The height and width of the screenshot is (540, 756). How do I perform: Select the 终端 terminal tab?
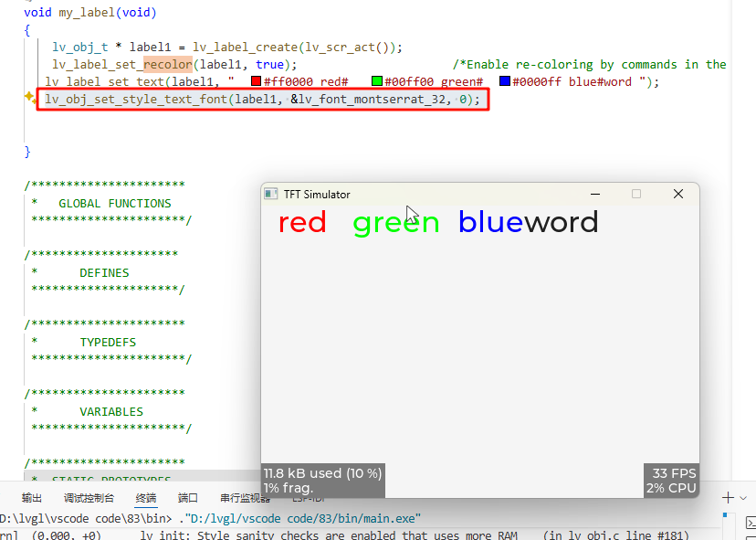point(146,498)
